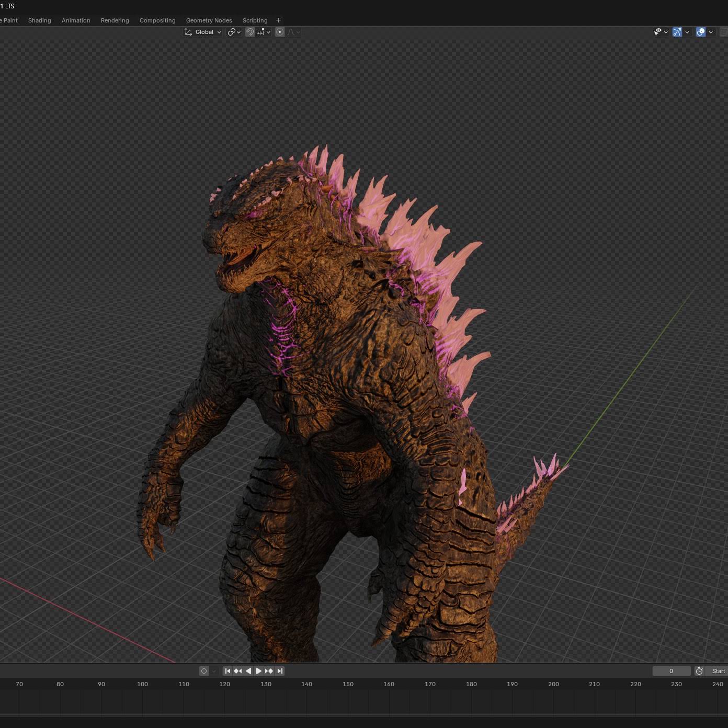Toggle snapping magnet icon
Image resolution: width=728 pixels, height=728 pixels.
[250, 32]
